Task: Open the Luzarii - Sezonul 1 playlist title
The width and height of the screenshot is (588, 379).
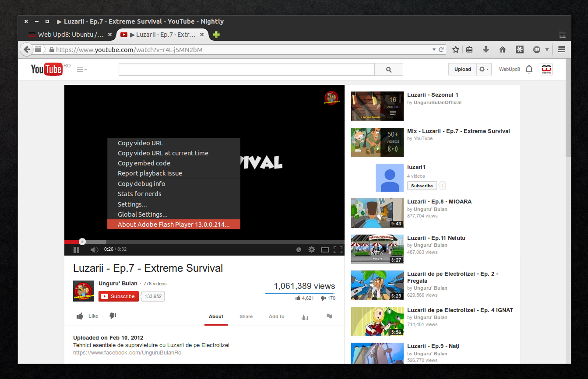Action: (433, 95)
